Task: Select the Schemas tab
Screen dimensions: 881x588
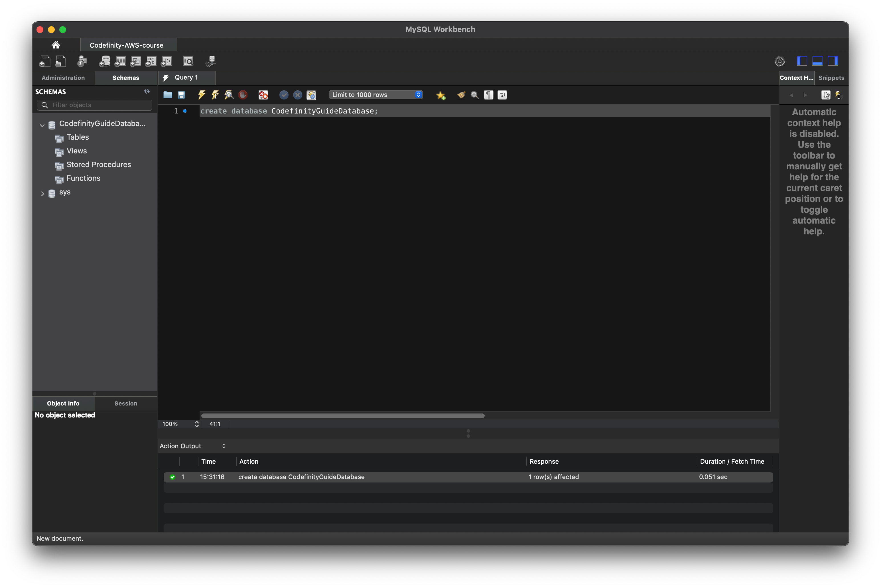Action: [126, 78]
